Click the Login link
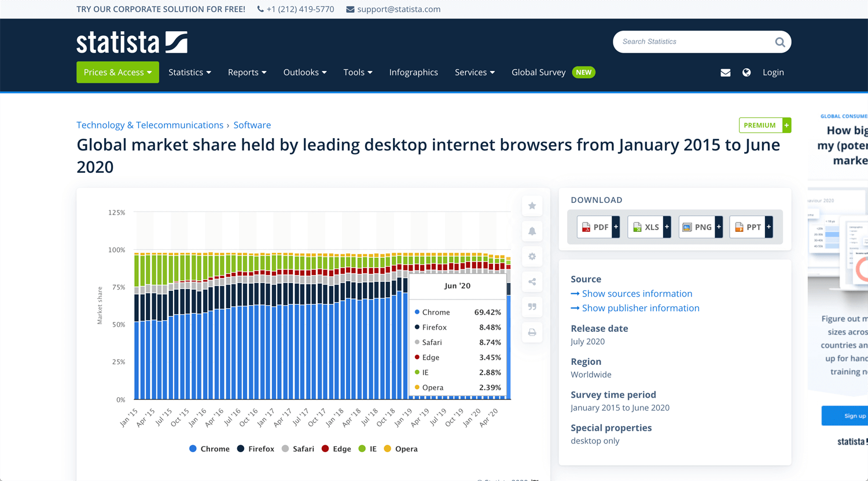The height and width of the screenshot is (481, 868). click(x=773, y=72)
